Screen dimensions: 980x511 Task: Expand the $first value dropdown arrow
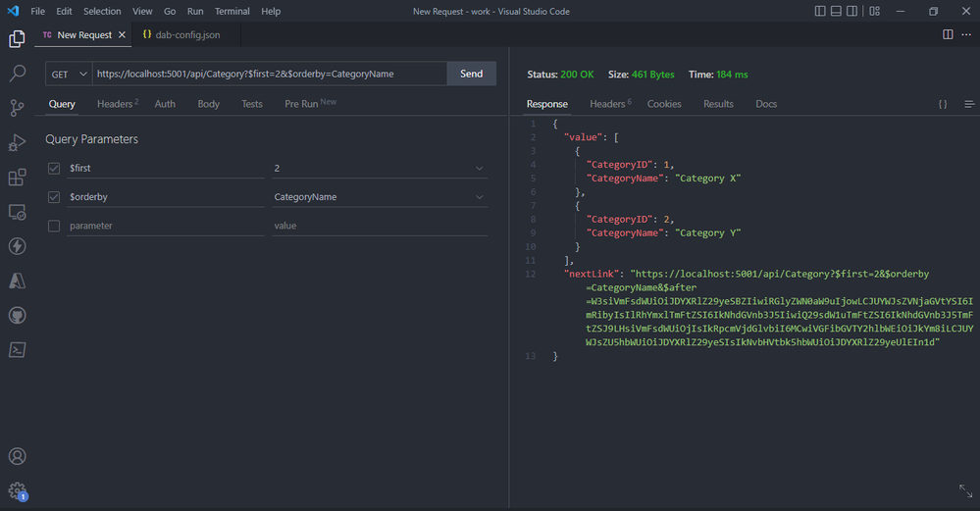click(480, 168)
